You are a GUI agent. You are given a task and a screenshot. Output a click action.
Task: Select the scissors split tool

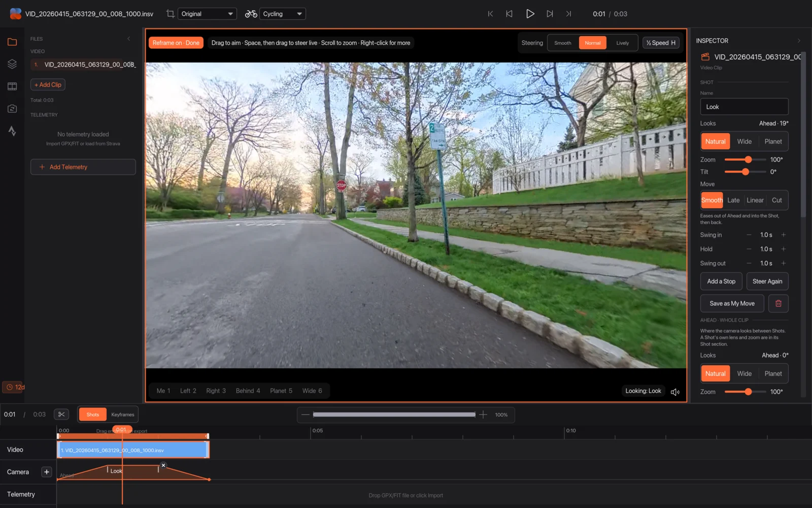[61, 414]
